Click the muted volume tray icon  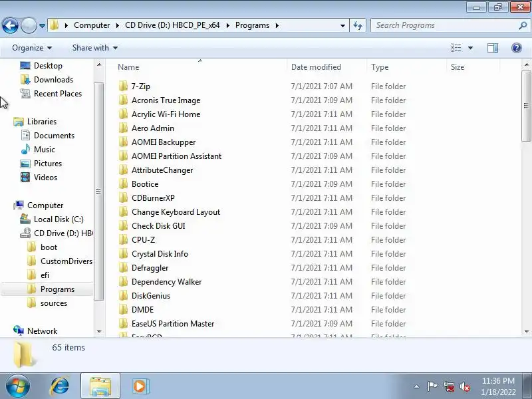point(464,386)
